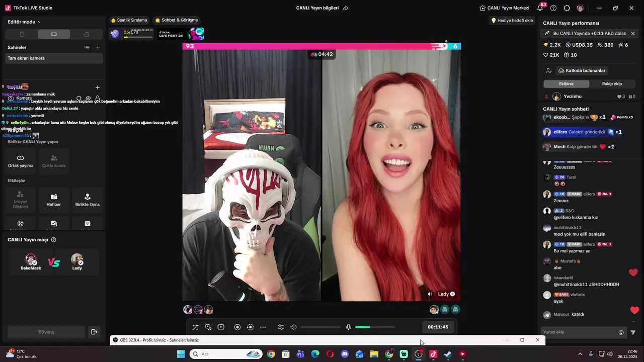The image size is (644, 362).
Task: Click the Windows Start button
Action: (x=181, y=354)
